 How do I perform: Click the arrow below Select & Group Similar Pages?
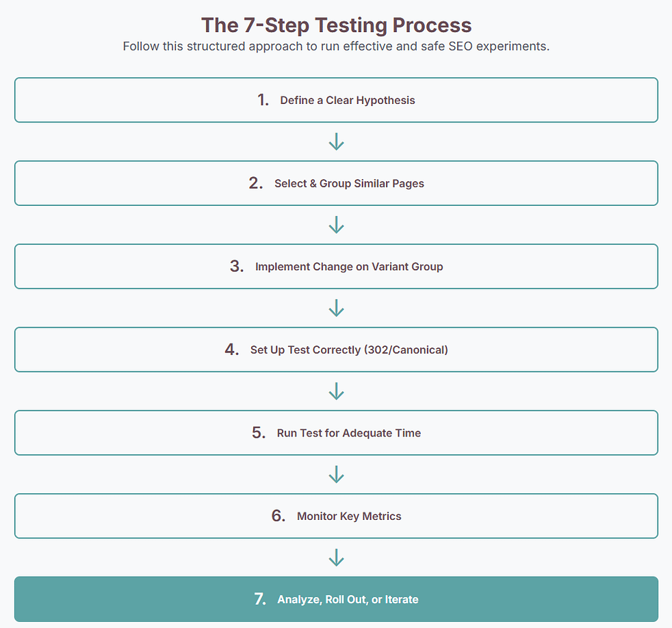click(336, 224)
